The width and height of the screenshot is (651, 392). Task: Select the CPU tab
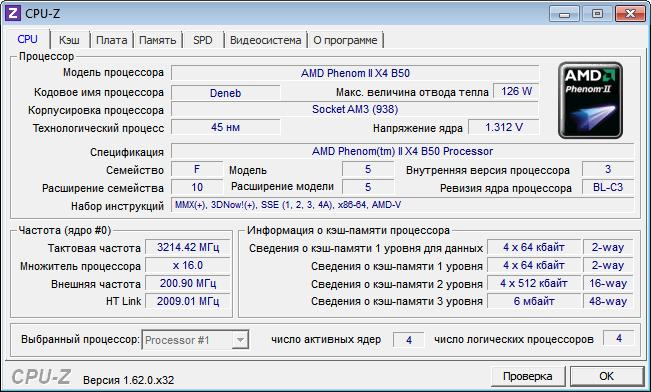(27, 39)
